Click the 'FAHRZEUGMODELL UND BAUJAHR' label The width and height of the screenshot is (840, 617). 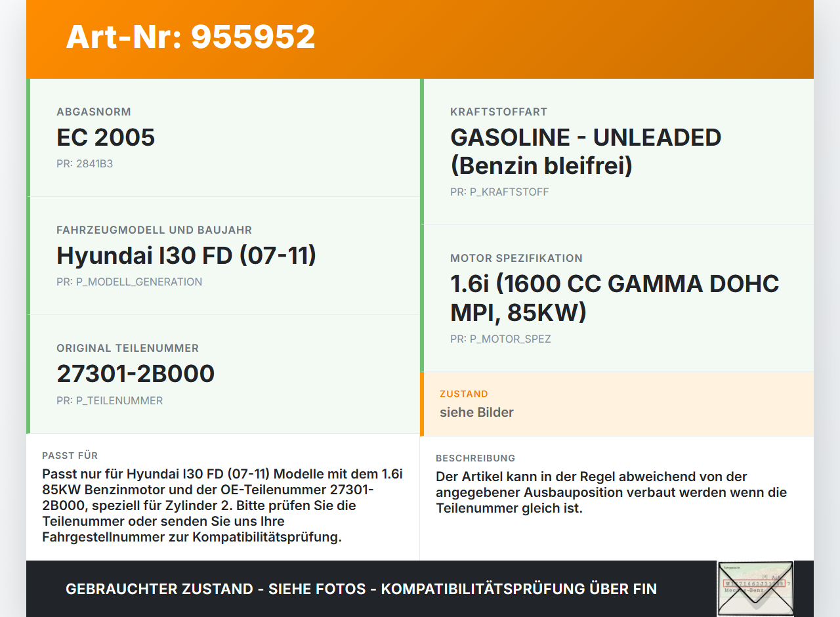tap(154, 230)
